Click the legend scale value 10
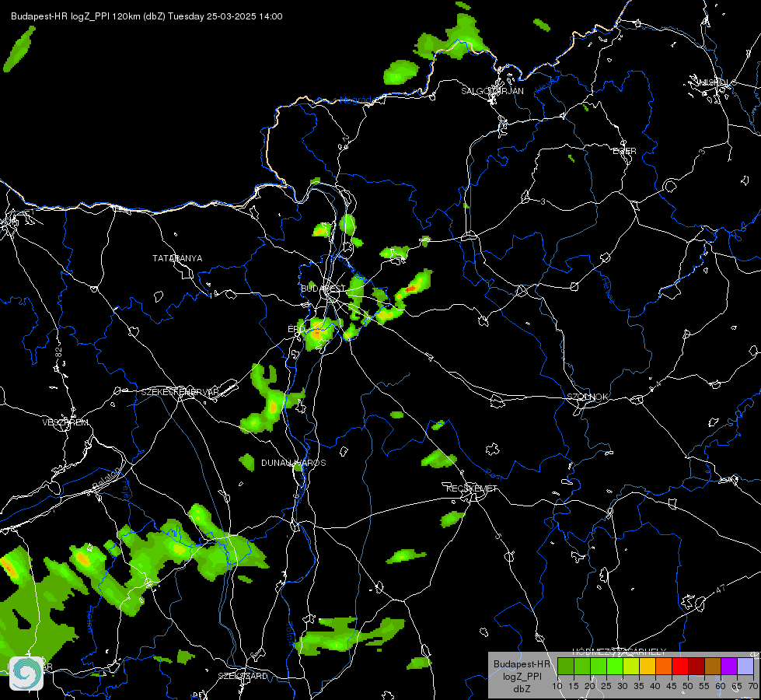Viewport: 761px width, 700px height. (557, 687)
